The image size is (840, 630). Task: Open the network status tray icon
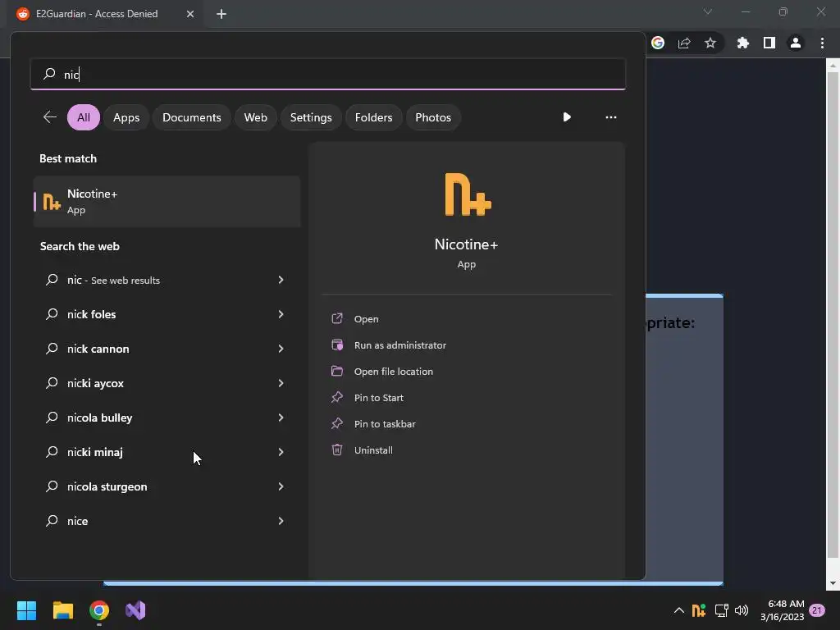click(x=721, y=610)
